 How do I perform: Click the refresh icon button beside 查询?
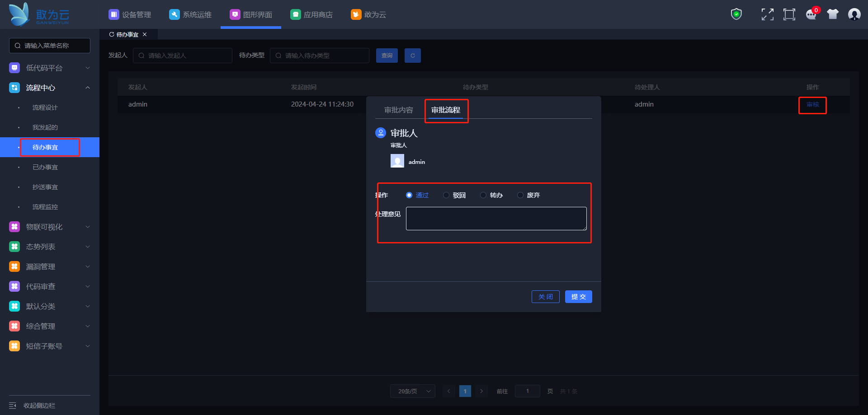pyautogui.click(x=413, y=56)
